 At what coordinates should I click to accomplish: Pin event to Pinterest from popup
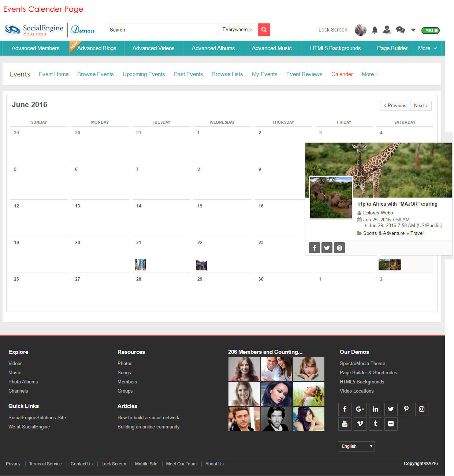(339, 248)
